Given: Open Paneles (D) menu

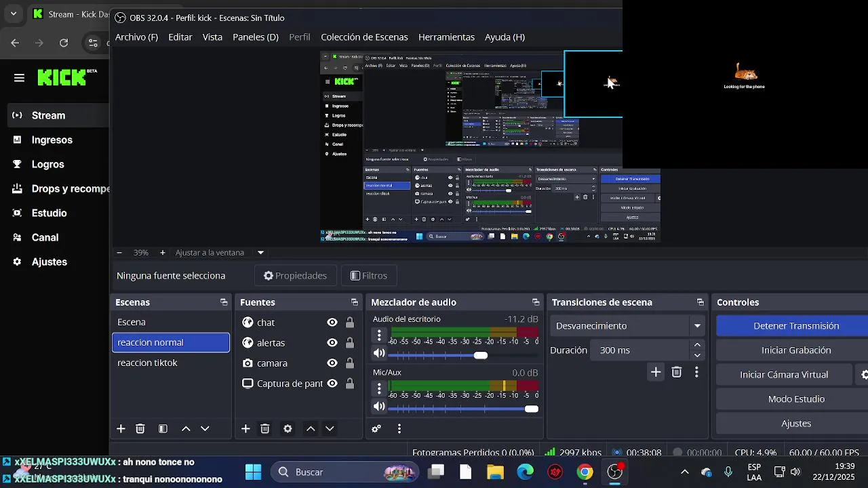Looking at the screenshot, I should [x=256, y=37].
